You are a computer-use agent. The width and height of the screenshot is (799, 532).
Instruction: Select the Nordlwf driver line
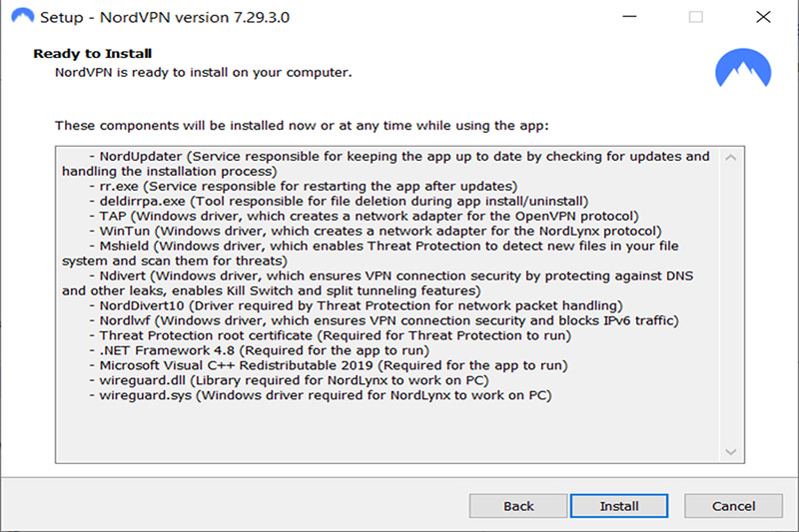[x=385, y=320]
